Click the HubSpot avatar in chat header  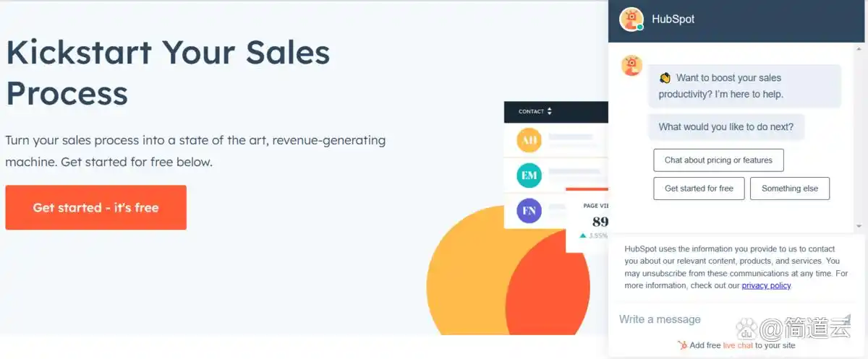(x=631, y=20)
